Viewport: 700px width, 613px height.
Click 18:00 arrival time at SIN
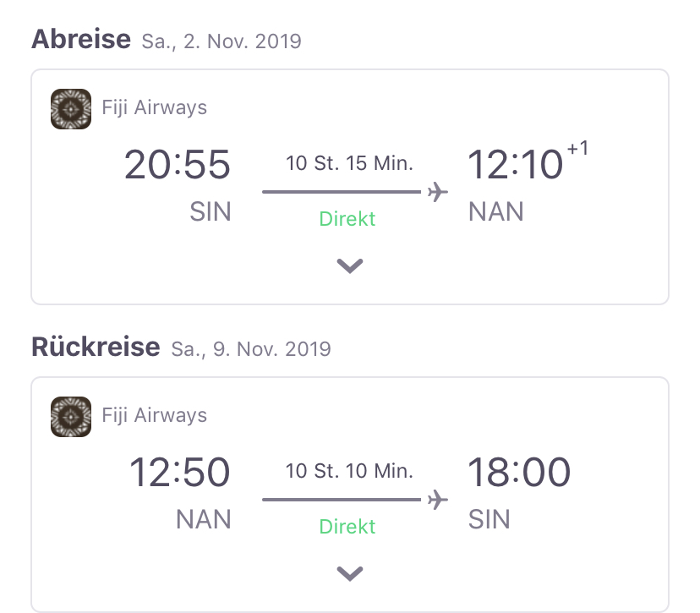(x=519, y=472)
